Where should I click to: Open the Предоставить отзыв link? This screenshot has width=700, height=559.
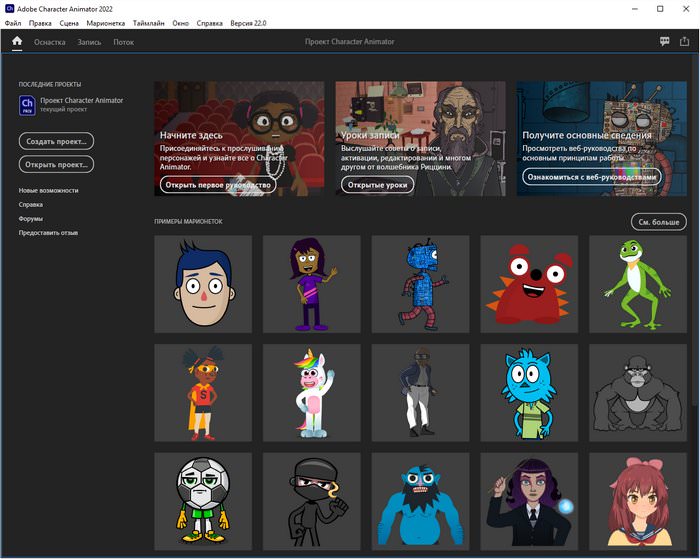pyautogui.click(x=48, y=233)
